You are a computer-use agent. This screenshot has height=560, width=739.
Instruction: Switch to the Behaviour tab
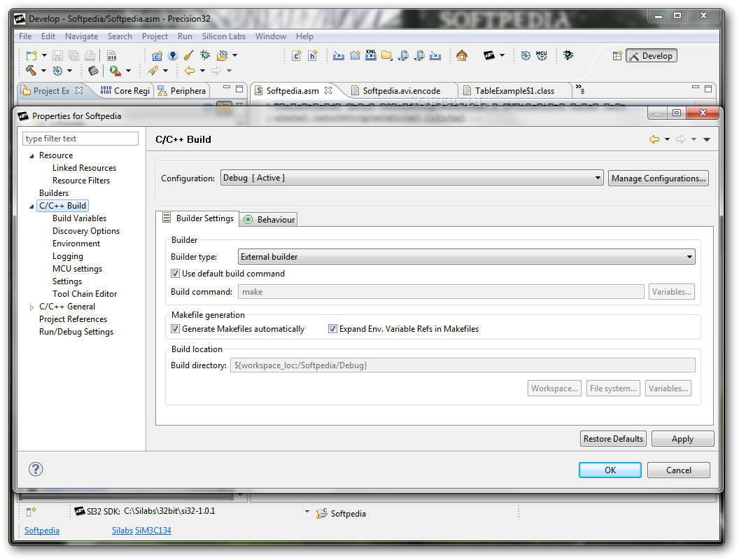269,219
